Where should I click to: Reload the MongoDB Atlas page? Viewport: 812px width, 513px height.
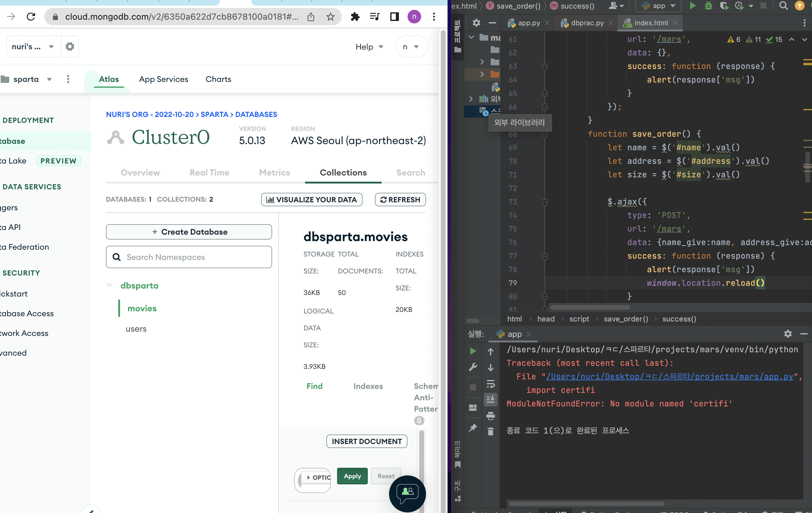click(31, 17)
